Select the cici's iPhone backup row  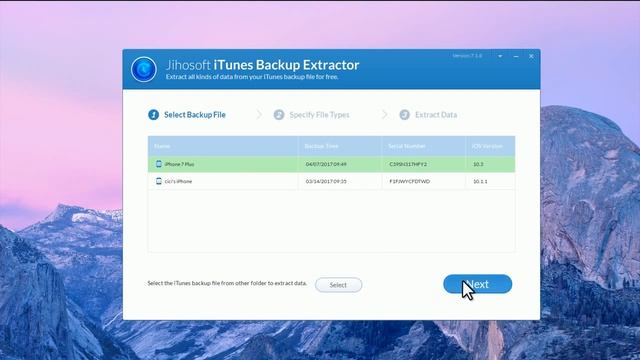point(331,181)
